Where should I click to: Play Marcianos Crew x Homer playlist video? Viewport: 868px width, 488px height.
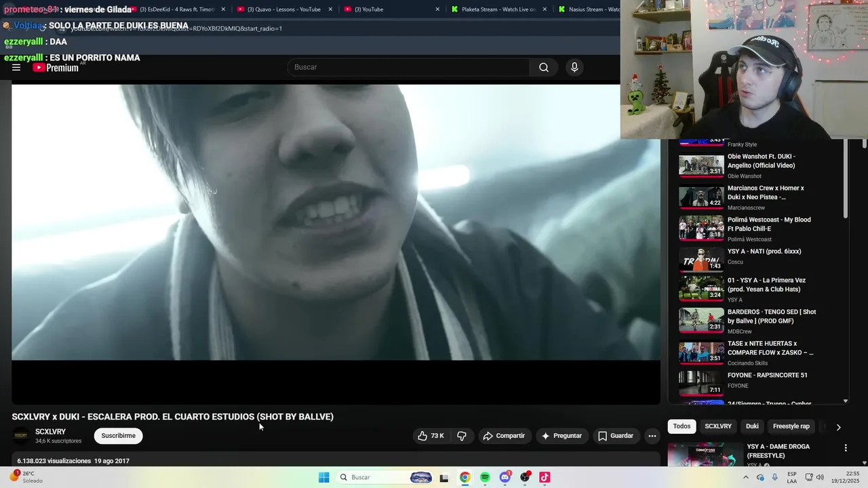[762, 197]
